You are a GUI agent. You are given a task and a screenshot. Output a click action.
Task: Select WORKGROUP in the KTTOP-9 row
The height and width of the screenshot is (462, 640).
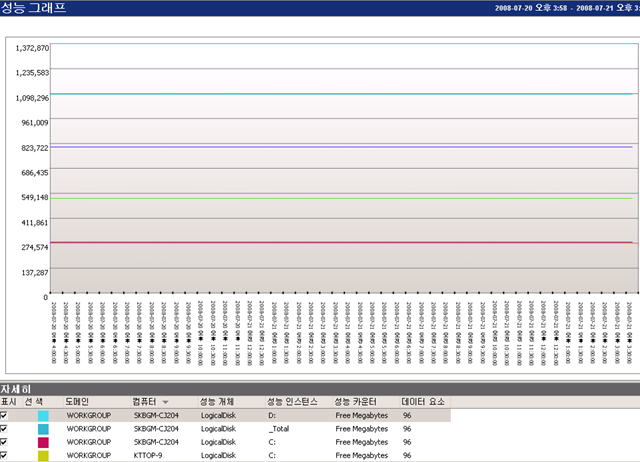point(89,455)
